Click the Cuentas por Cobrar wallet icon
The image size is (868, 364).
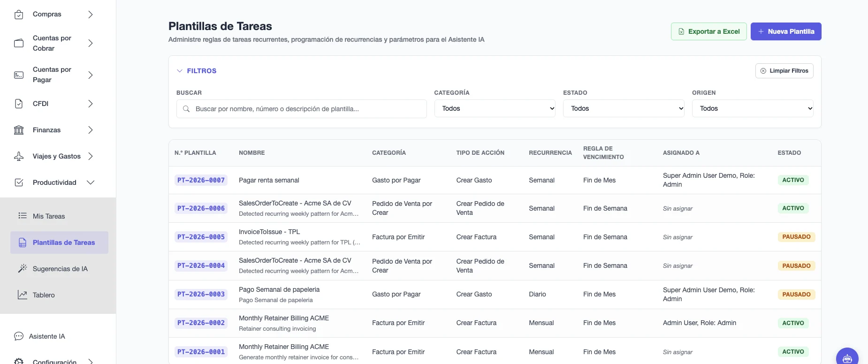[19, 43]
